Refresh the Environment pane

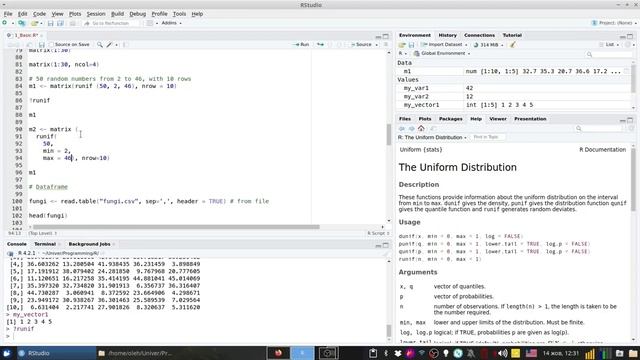pos(629,44)
